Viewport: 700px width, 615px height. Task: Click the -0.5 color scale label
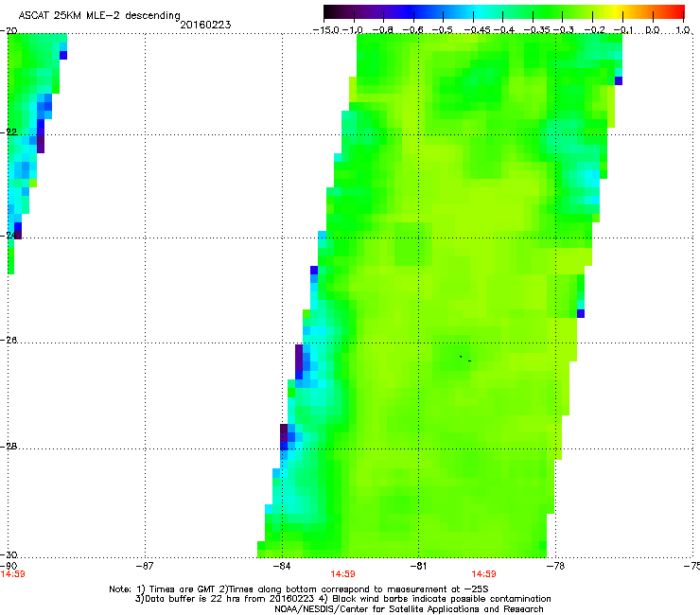pyautogui.click(x=443, y=30)
